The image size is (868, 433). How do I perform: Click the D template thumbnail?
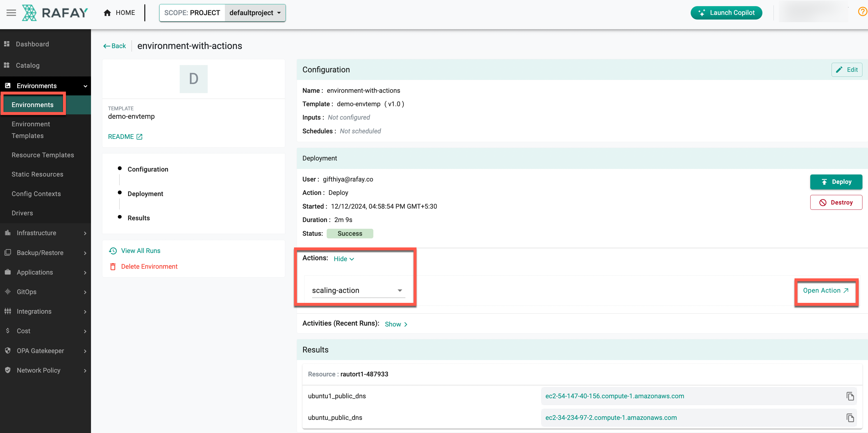click(193, 79)
